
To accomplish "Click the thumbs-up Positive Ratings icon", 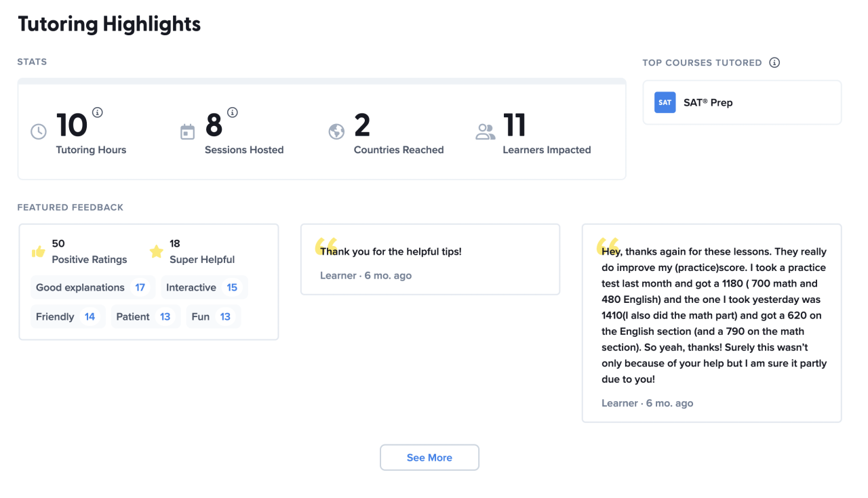I will tap(39, 252).
